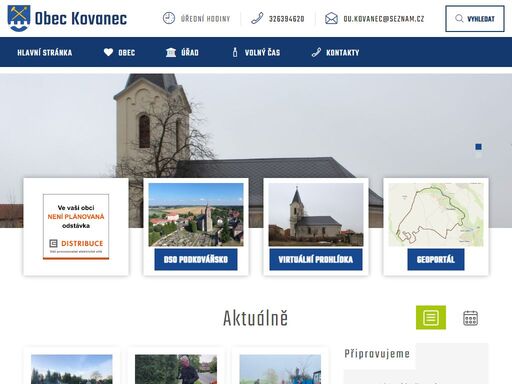Open the news thumbnail showing a person

[x=176, y=369]
